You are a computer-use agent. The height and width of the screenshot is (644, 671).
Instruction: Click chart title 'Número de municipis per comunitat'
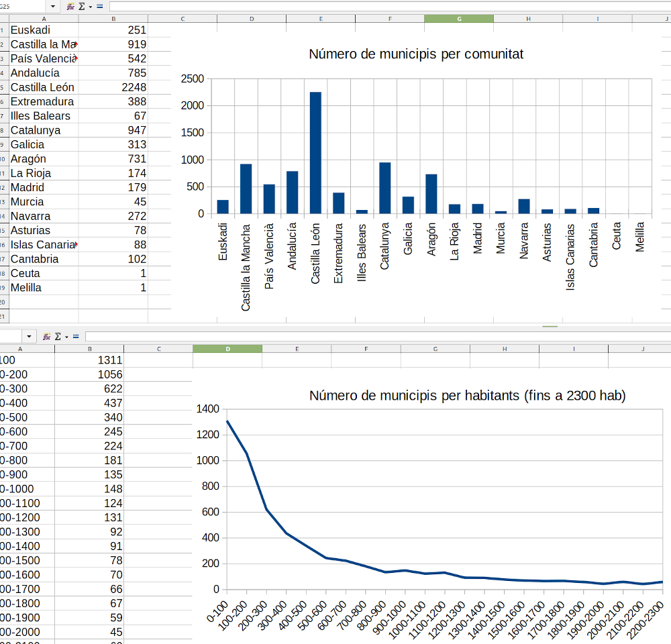coord(416,54)
